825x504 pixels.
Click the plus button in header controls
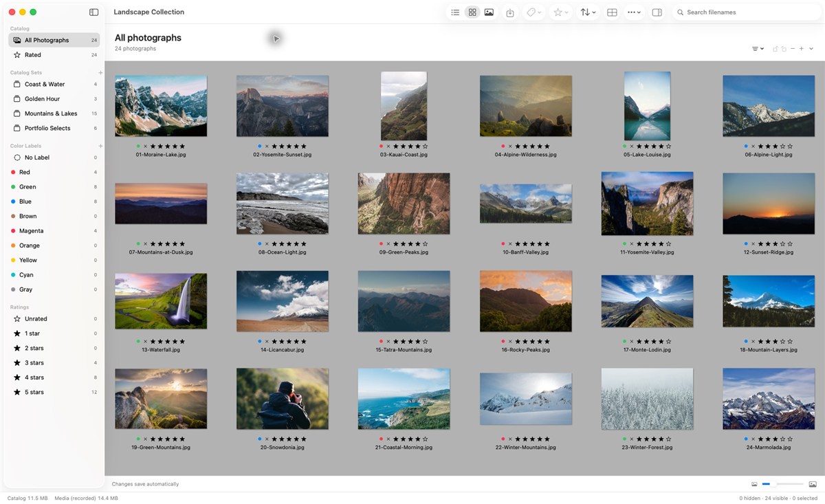(x=802, y=49)
